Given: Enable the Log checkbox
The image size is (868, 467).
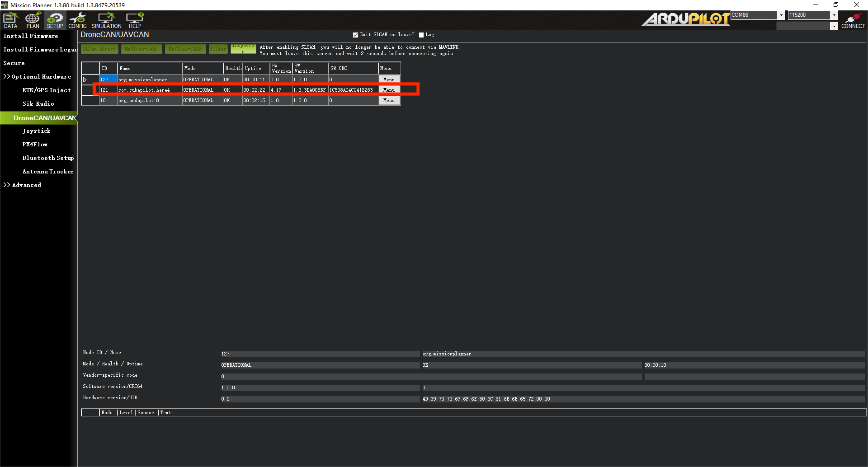Looking at the screenshot, I should (x=421, y=35).
